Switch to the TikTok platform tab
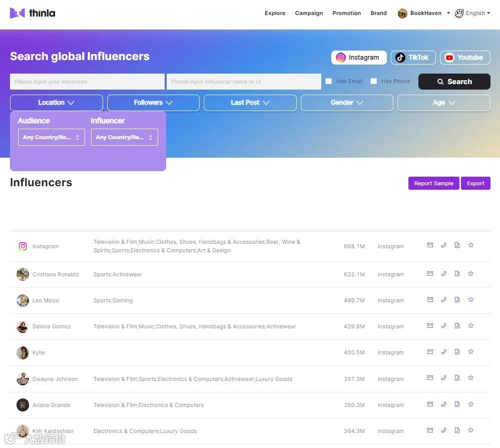500x448 pixels. coord(413,58)
